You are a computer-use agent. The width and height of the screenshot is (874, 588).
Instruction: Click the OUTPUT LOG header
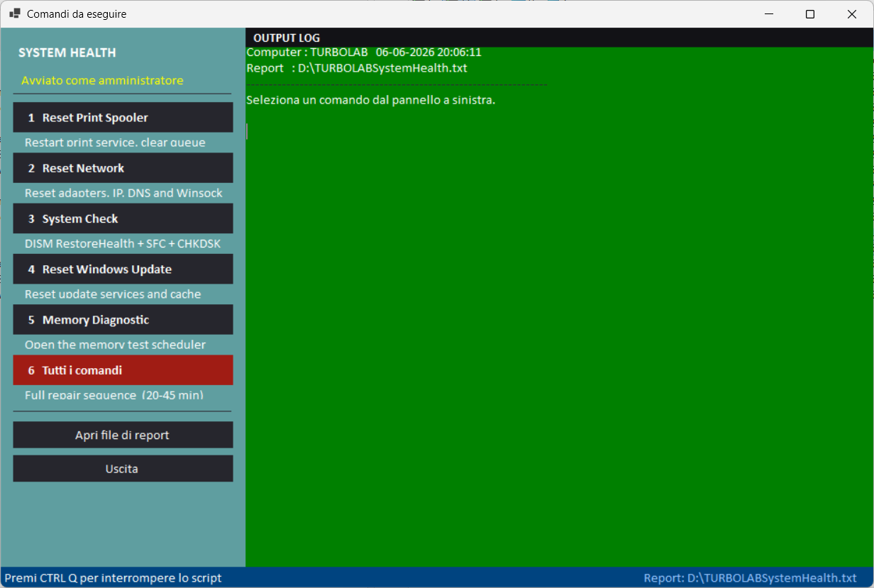(x=287, y=38)
